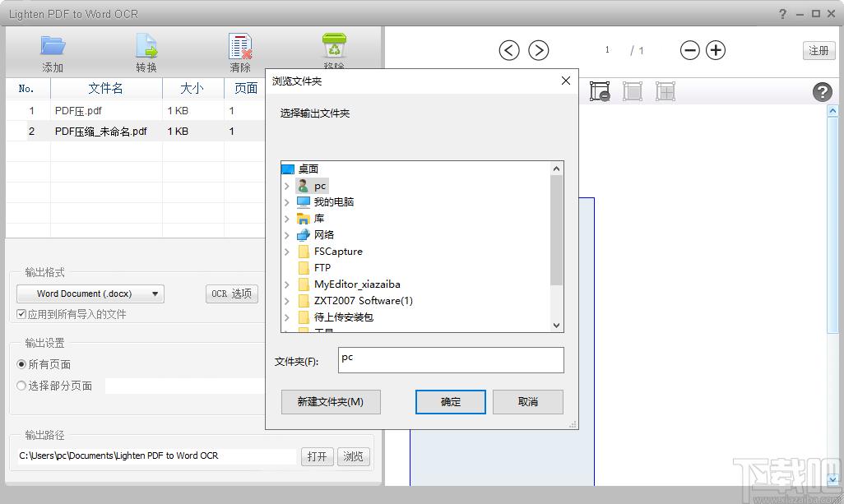Click the current page number field
Viewport: 844px width, 504px height.
click(x=607, y=50)
